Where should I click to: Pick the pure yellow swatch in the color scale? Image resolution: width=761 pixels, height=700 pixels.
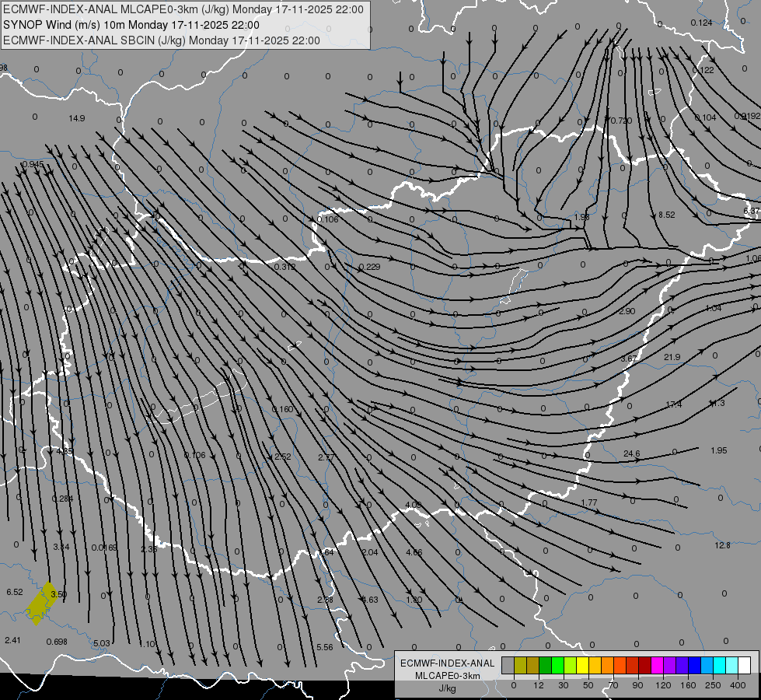(583, 665)
